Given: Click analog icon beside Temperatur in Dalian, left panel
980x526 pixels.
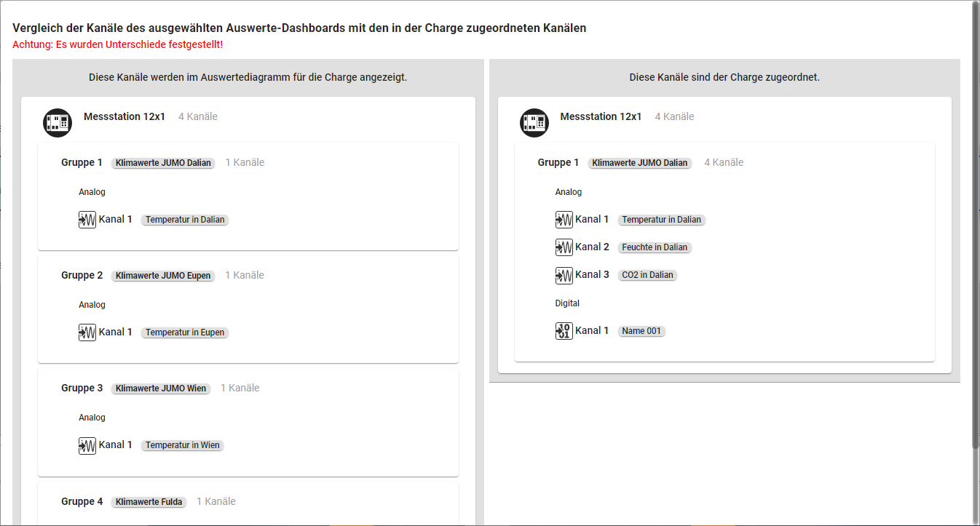Looking at the screenshot, I should tap(87, 220).
